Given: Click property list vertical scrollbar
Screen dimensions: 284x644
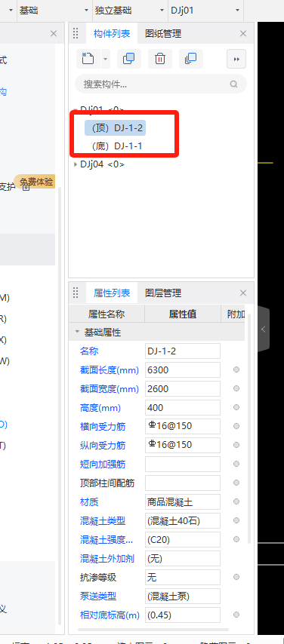Looking at the screenshot, I should pyautogui.click(x=249, y=429).
